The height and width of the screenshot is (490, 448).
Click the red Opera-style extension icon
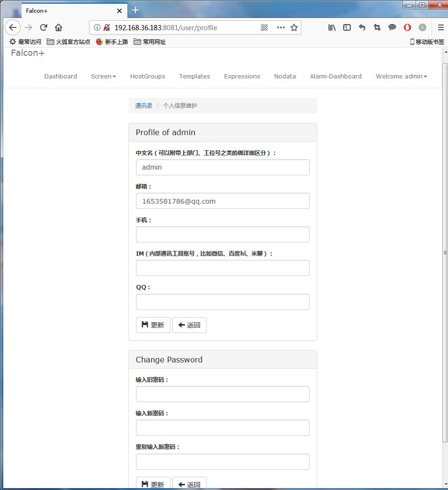click(x=407, y=27)
